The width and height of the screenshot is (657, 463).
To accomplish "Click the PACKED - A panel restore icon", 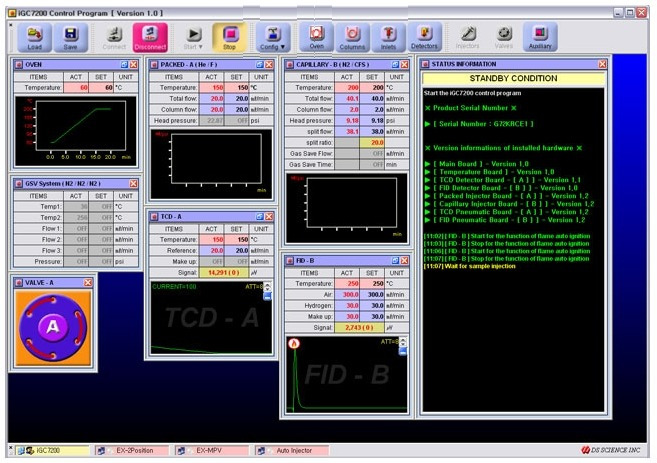I will pos(260,65).
